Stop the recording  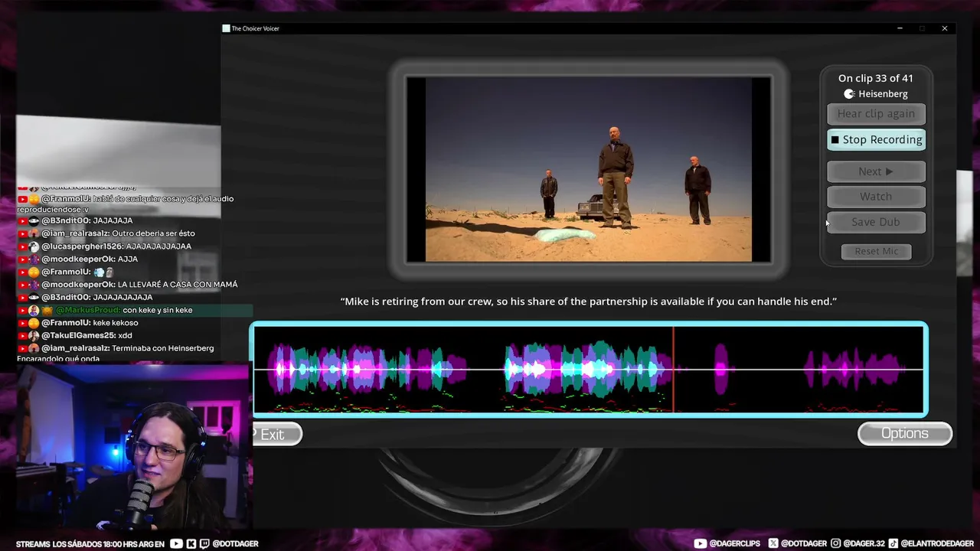click(877, 139)
